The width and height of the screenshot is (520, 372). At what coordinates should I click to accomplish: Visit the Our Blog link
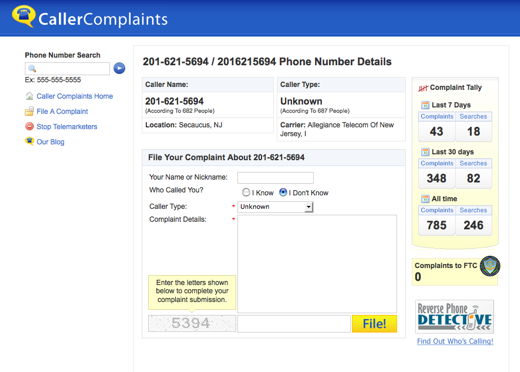(x=50, y=142)
